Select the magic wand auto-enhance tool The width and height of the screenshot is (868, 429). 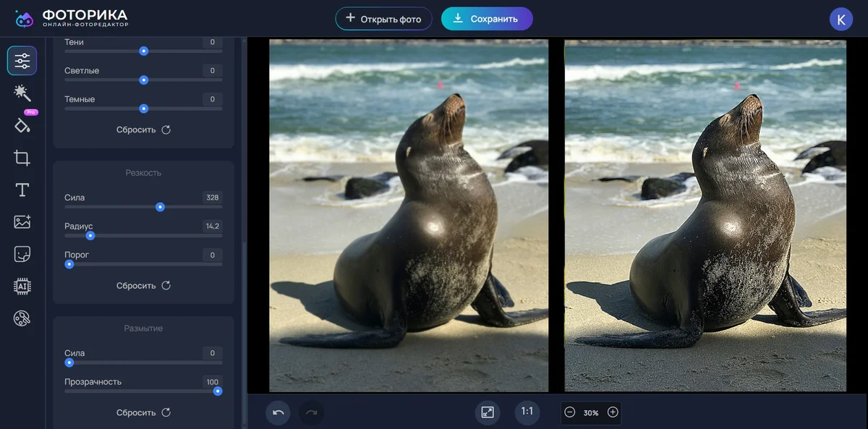point(22,93)
